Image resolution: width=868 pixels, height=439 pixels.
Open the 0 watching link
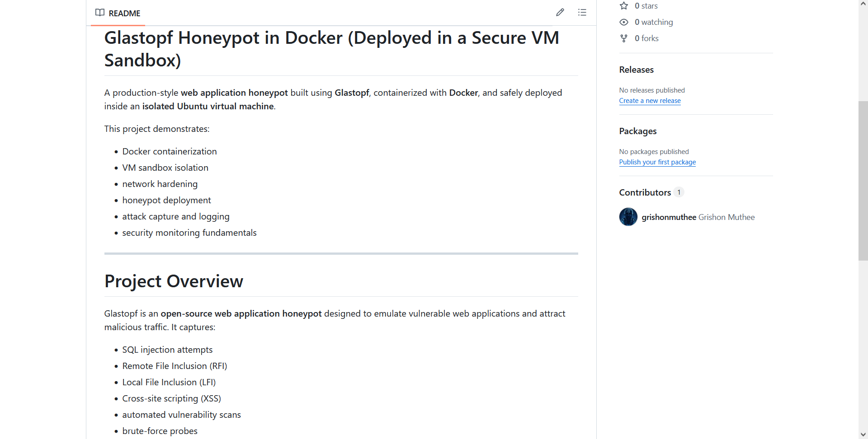654,22
